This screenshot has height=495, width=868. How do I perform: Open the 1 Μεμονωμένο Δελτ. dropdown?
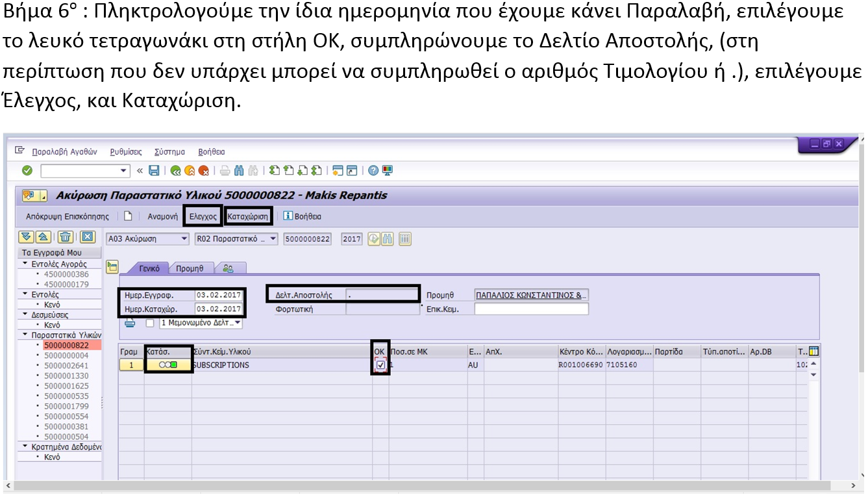pos(238,323)
